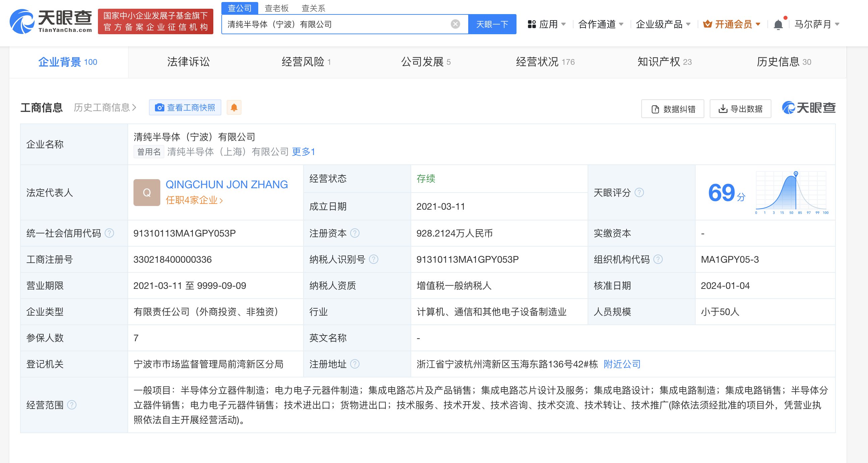
Task: Clear the search box with X icon
Action: tap(455, 24)
